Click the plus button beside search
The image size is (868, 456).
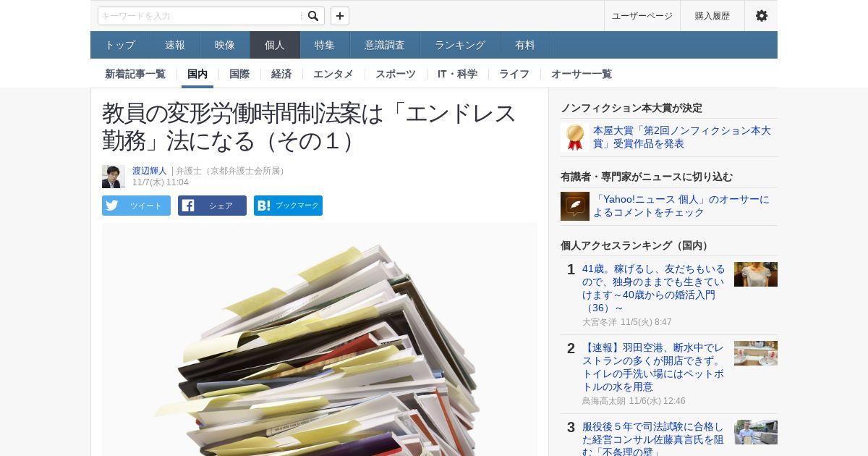click(x=340, y=16)
